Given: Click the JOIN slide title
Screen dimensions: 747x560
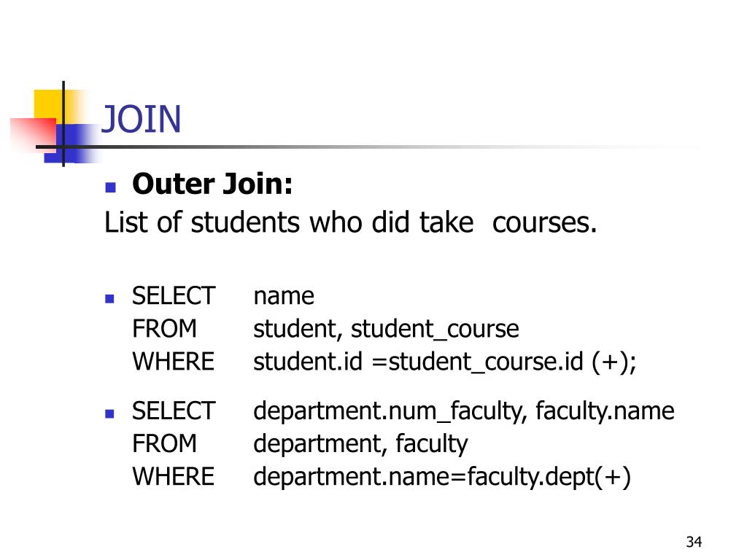Looking at the screenshot, I should point(142,119).
